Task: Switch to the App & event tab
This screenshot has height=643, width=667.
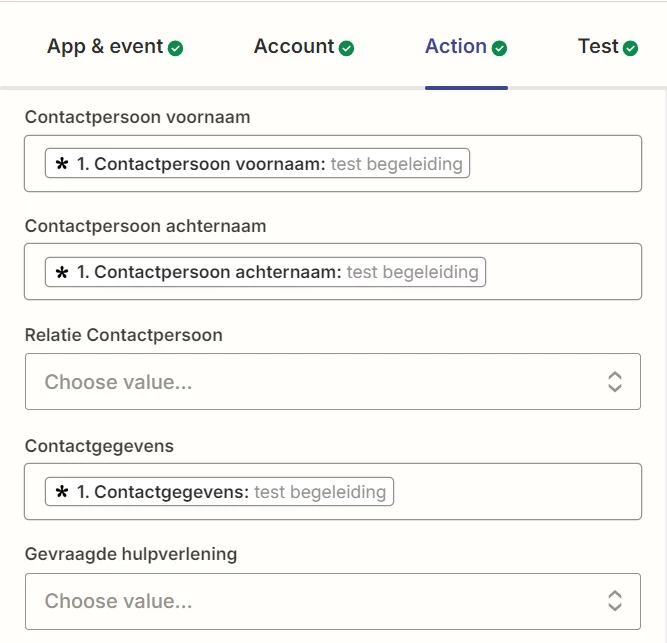Action: pyautogui.click(x=105, y=47)
